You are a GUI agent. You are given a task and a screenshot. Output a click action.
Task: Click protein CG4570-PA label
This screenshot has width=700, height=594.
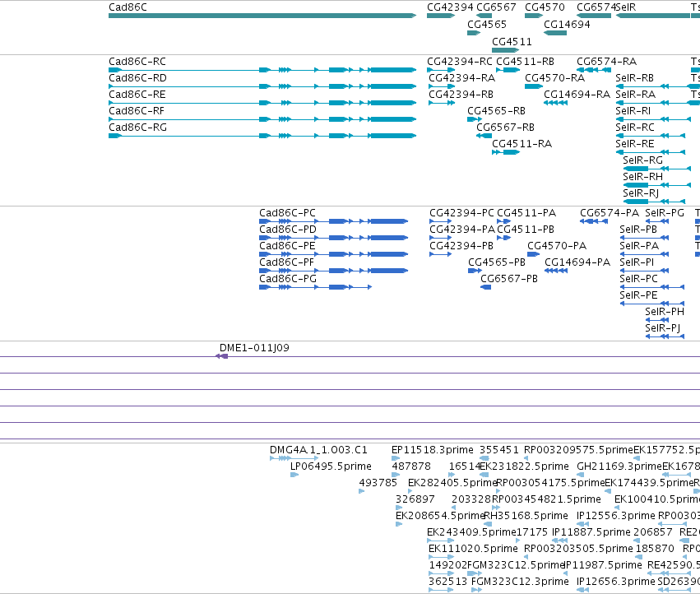557,246
